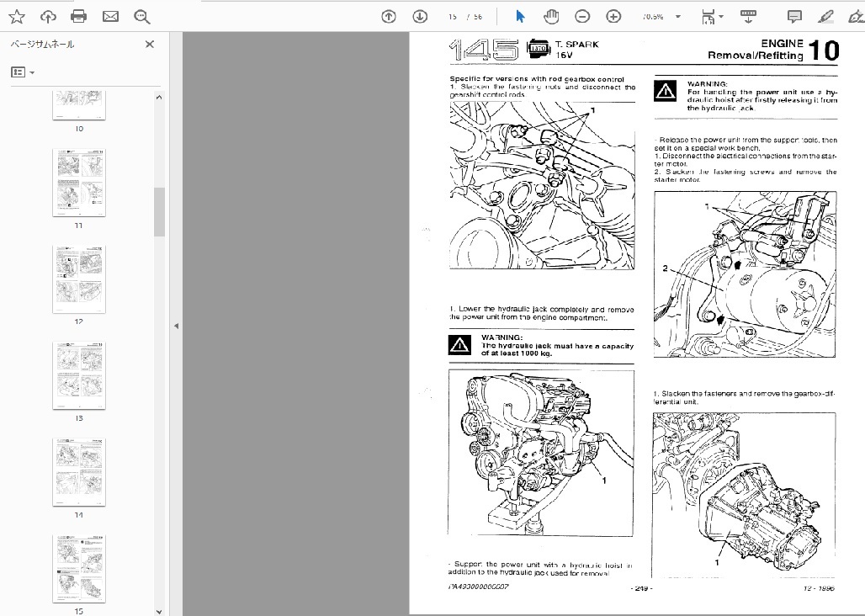
Task: Open the scrolling mode tool
Action: [748, 17]
